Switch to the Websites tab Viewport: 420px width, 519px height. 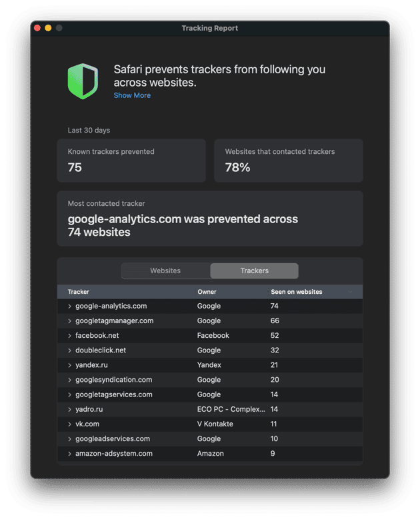165,270
